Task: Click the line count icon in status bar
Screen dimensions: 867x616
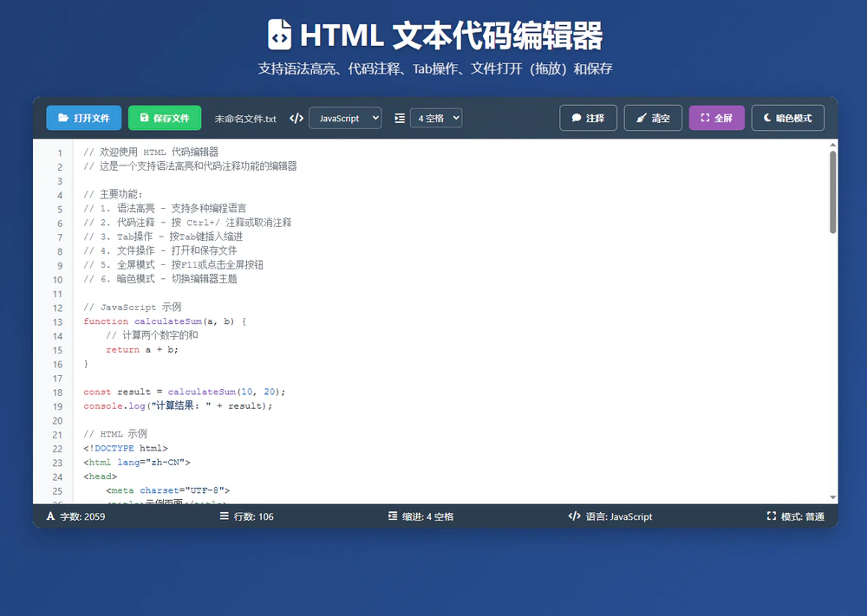Action: pyautogui.click(x=225, y=516)
